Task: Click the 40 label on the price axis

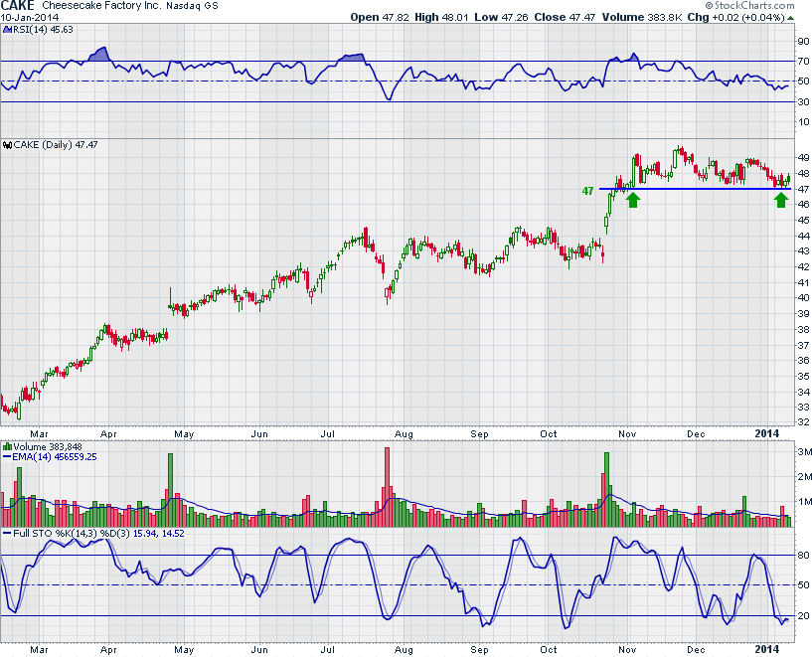Action: [x=803, y=298]
